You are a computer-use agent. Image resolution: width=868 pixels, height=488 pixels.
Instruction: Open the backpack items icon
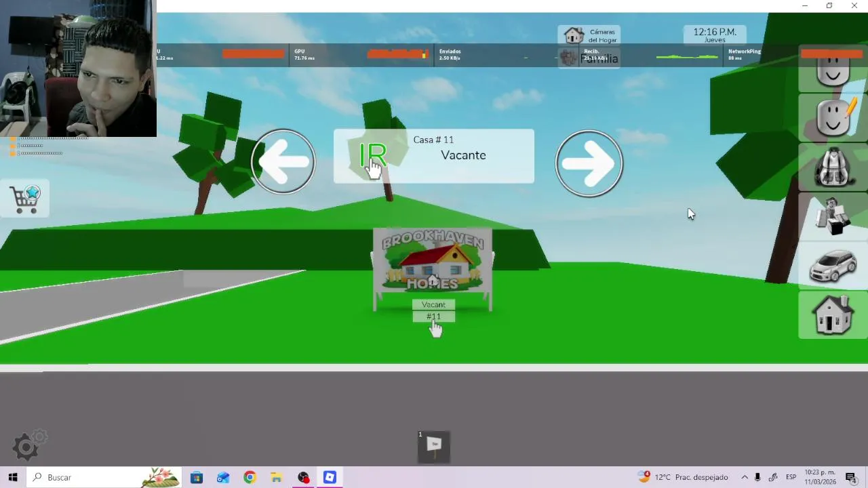(833, 167)
